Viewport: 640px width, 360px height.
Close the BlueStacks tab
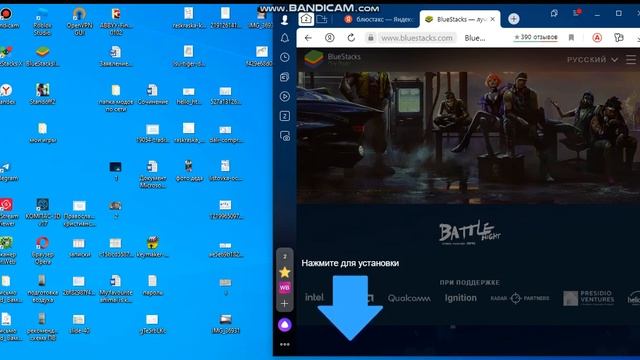493,19
